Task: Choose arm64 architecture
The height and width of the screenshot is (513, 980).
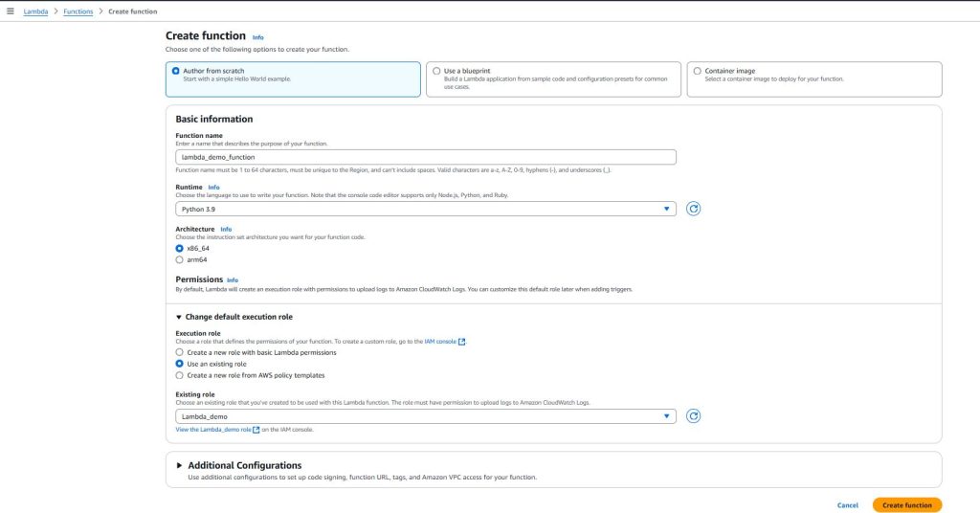Action: pyautogui.click(x=180, y=259)
